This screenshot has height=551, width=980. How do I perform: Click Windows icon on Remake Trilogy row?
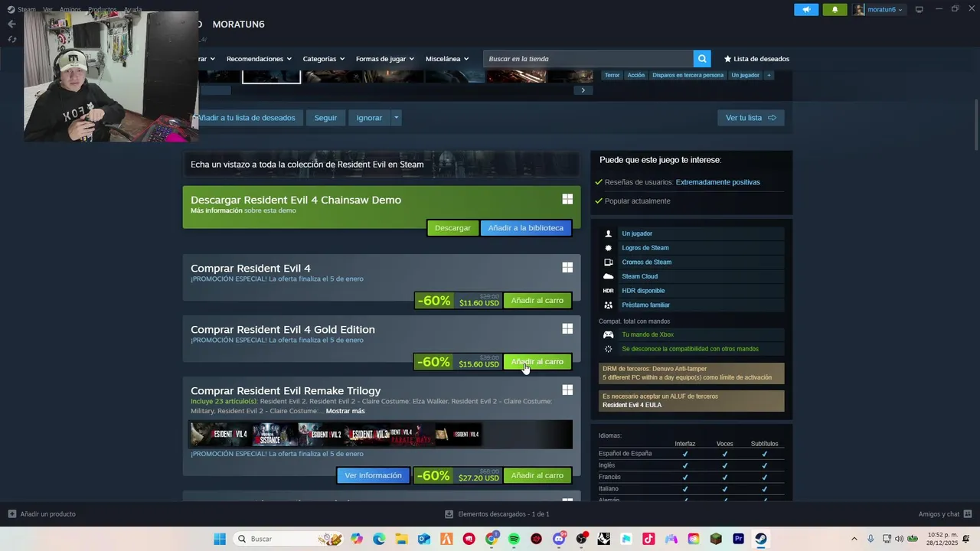click(567, 390)
